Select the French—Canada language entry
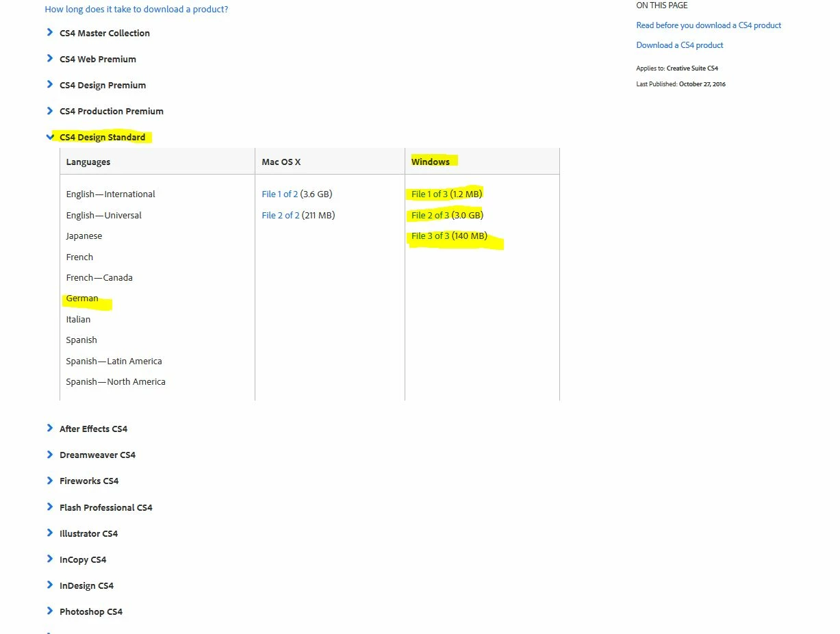 (x=99, y=277)
